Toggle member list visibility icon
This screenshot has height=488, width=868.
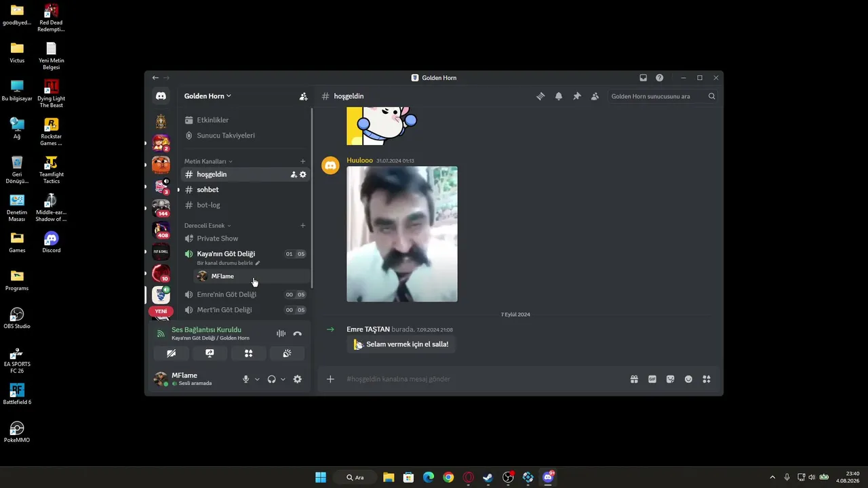click(x=595, y=96)
